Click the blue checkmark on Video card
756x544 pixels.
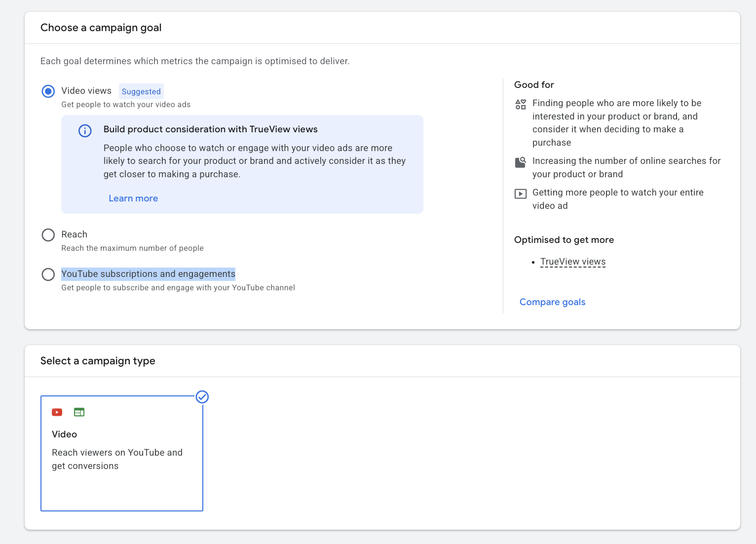coord(202,397)
